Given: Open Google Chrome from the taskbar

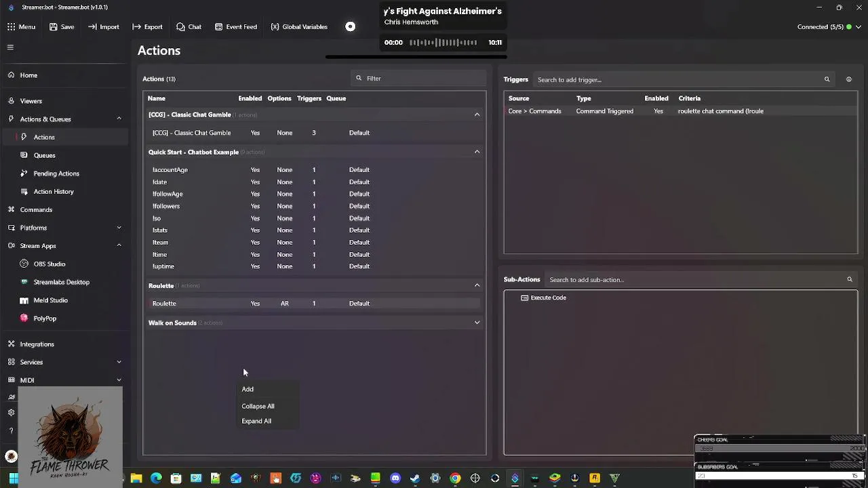Looking at the screenshot, I should click(455, 479).
